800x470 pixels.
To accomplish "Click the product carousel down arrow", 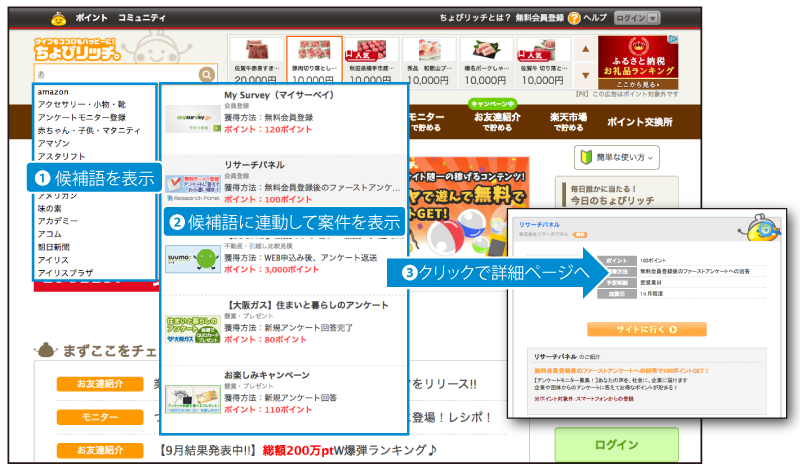I will [x=586, y=76].
